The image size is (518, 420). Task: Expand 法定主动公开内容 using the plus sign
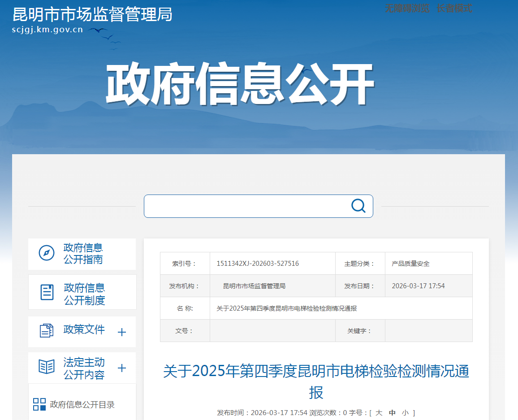tap(121, 368)
